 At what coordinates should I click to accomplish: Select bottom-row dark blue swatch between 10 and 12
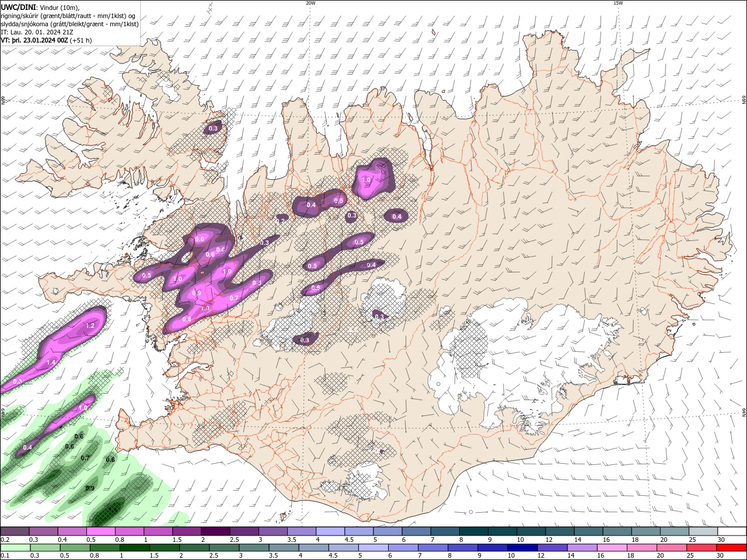523,547
